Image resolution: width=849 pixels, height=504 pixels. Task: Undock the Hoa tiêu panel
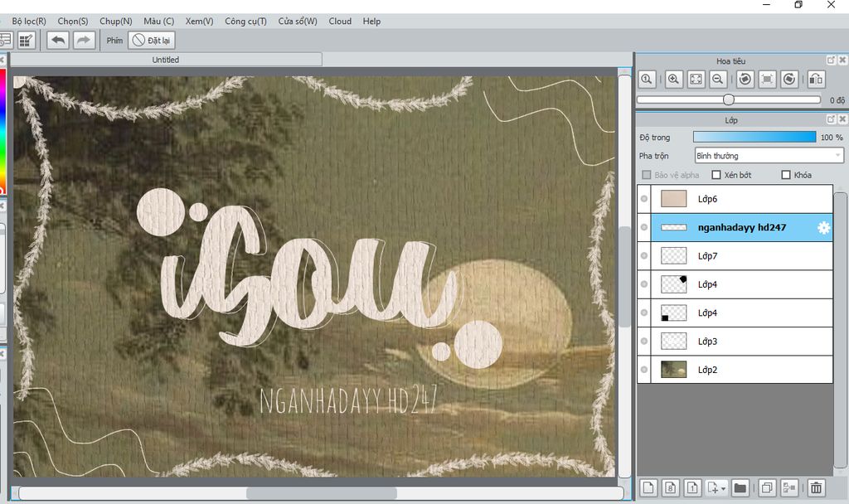tap(831, 60)
